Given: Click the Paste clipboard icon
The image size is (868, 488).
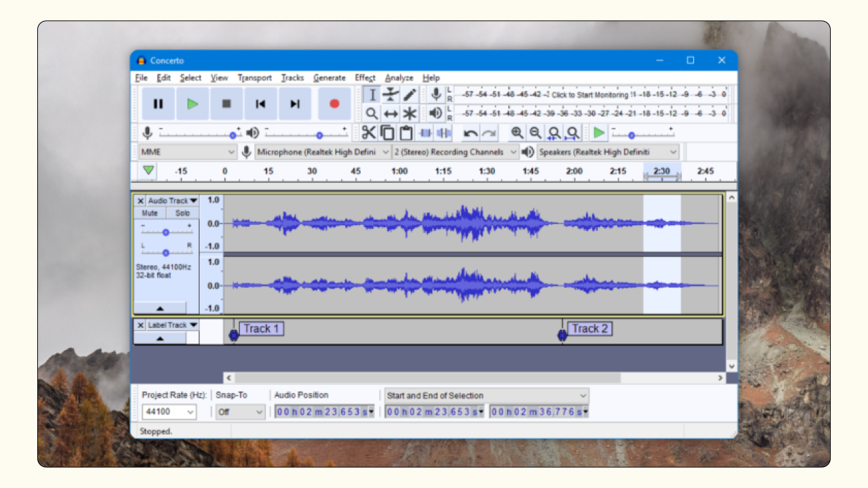Looking at the screenshot, I should (x=406, y=133).
